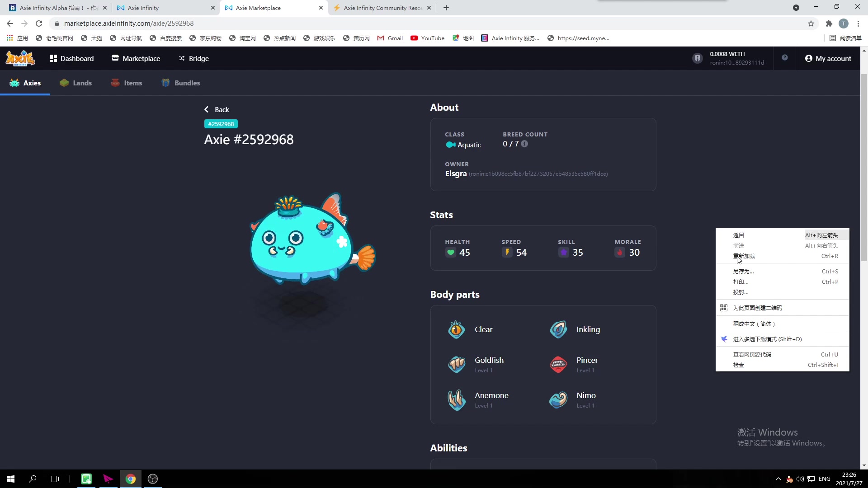Open the Axie Infinity 服务 bookmark

click(x=510, y=38)
